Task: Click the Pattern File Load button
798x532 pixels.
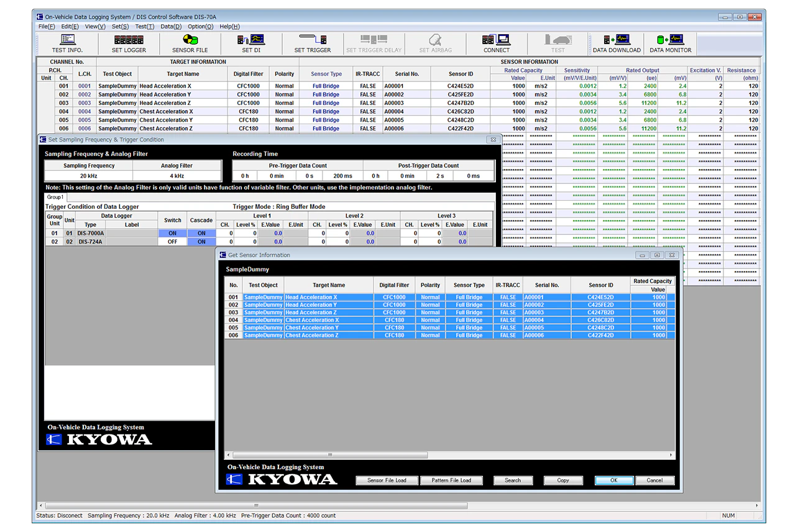Action: [x=451, y=480]
